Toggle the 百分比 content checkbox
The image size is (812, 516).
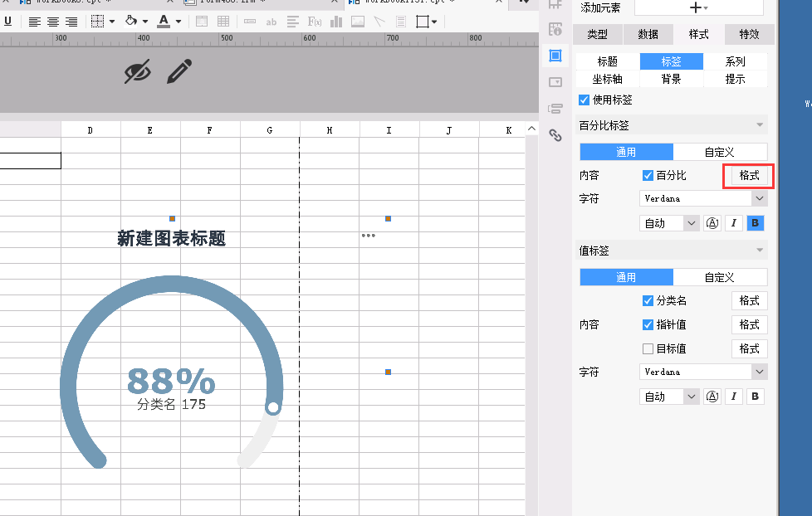[x=648, y=175]
